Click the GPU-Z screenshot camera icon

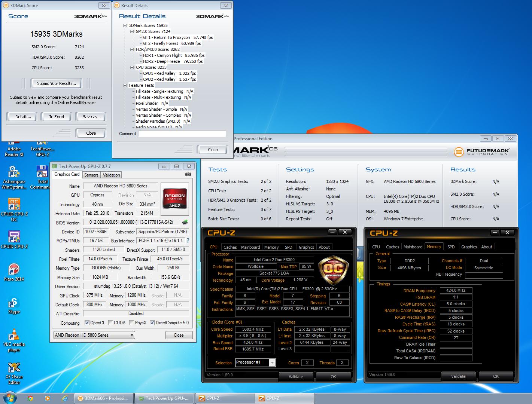tap(188, 174)
